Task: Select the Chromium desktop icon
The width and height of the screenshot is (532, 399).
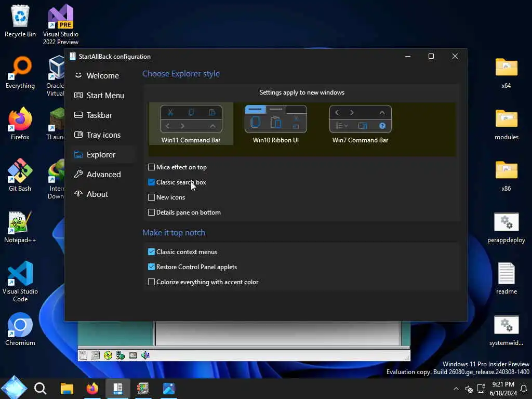Action: [20, 329]
